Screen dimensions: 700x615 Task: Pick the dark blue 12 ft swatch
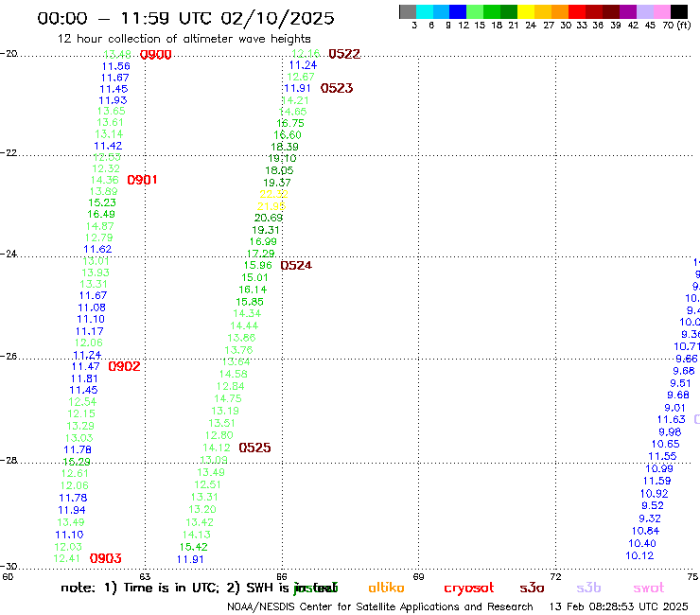[x=458, y=11]
